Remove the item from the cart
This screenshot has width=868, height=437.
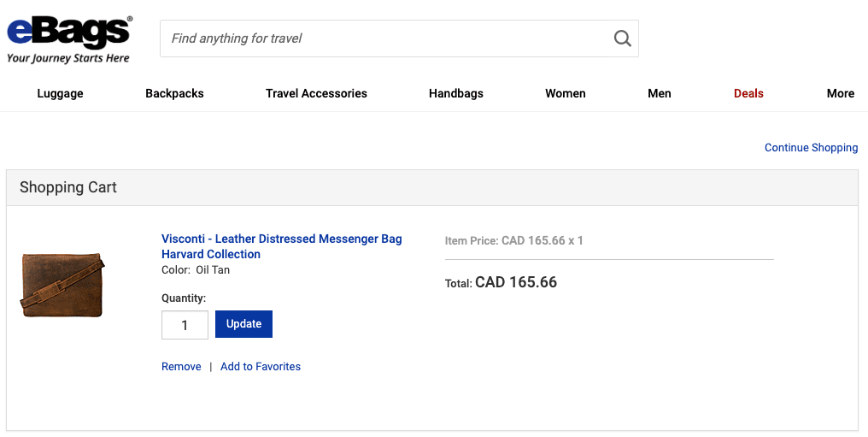(181, 367)
